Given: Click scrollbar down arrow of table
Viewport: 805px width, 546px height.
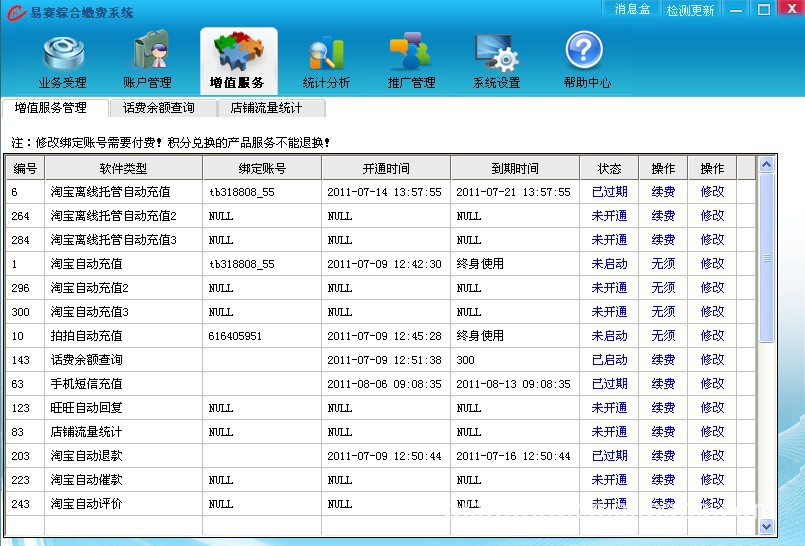Looking at the screenshot, I should [x=766, y=526].
